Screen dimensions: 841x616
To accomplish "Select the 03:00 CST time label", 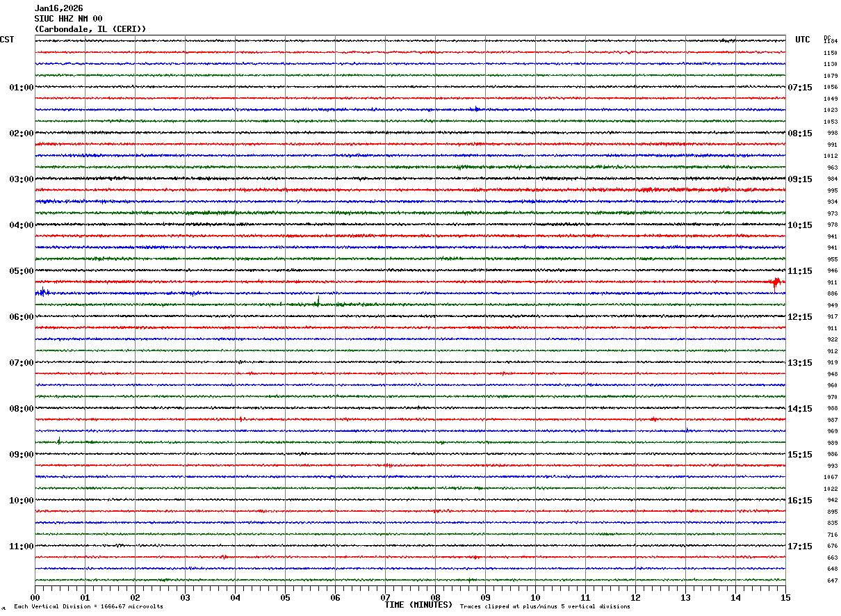I will pos(22,179).
